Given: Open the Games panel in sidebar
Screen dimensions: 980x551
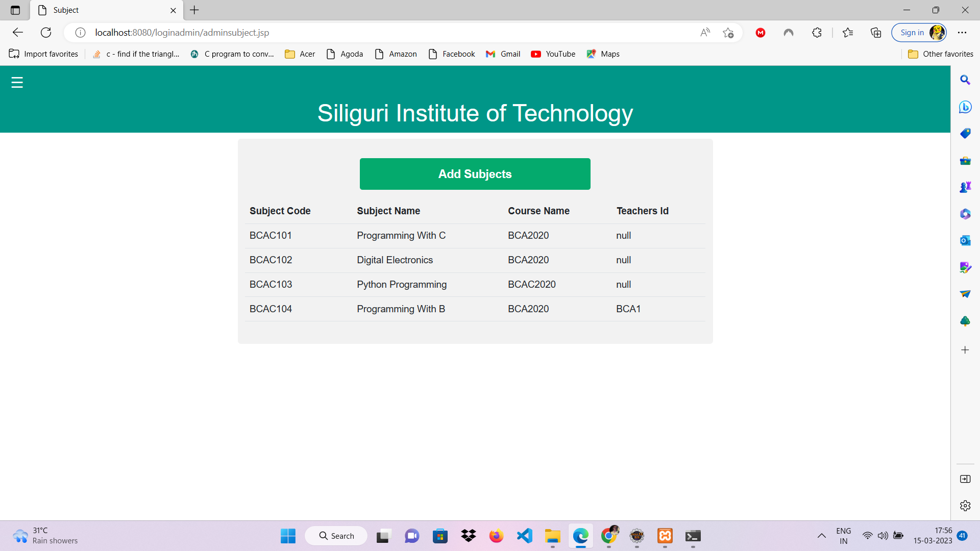Looking at the screenshot, I should 966,187.
